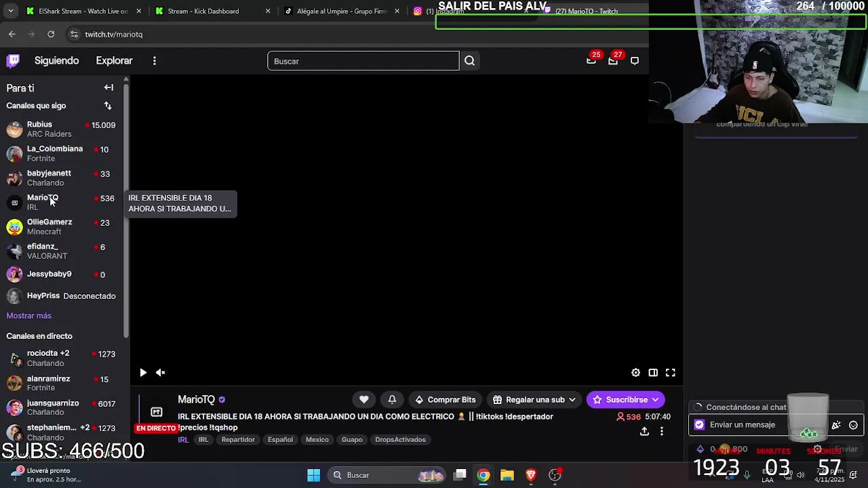Share the stream with the share icon

tap(644, 431)
